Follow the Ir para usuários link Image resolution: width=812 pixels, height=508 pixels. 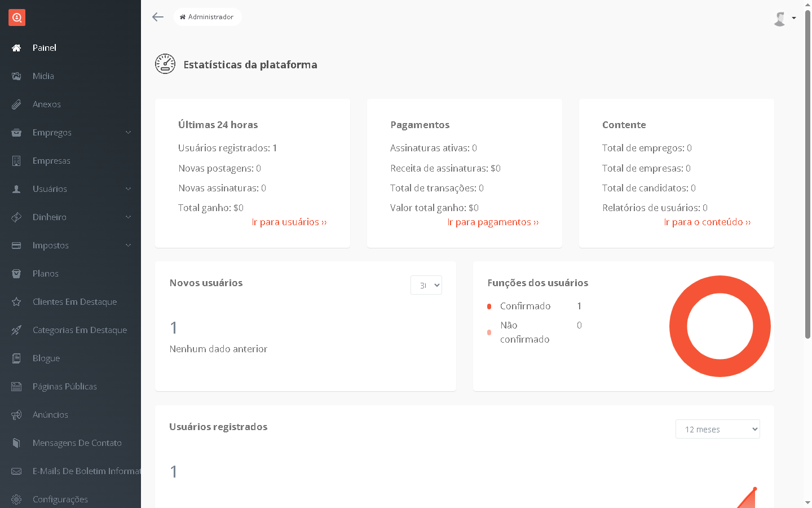pos(289,222)
